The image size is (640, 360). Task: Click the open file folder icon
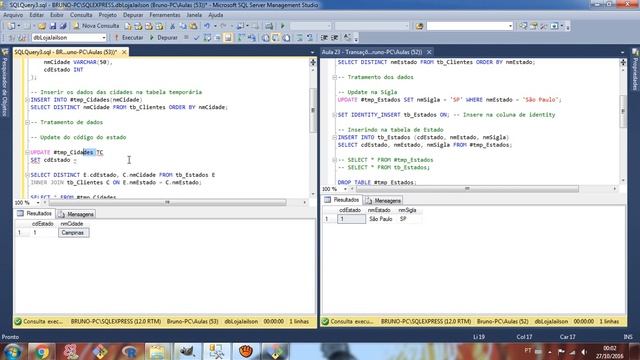click(42, 26)
